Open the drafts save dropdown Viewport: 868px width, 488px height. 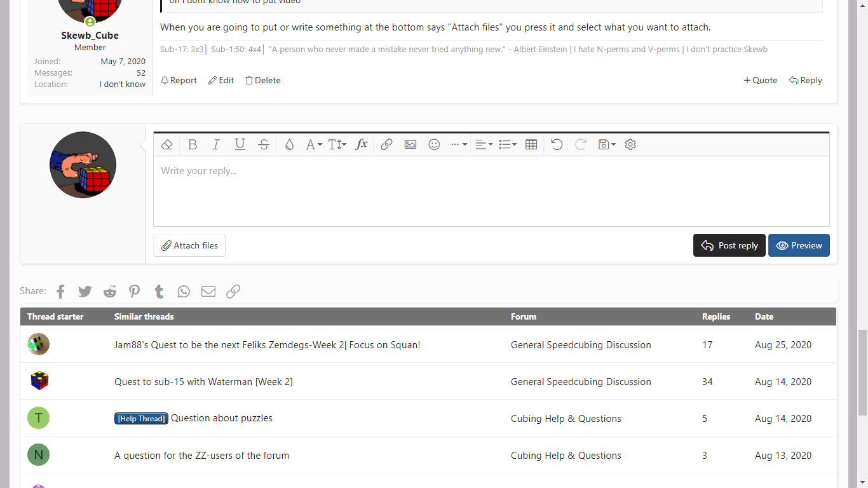coord(607,144)
